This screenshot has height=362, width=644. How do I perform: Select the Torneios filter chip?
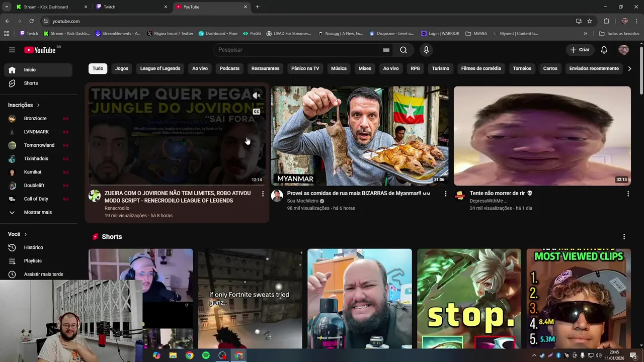pos(522,68)
